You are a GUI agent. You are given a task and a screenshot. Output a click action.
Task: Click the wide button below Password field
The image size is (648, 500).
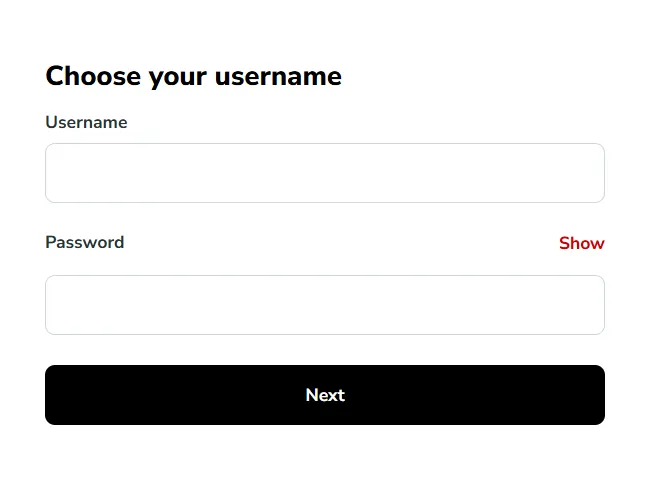pyautogui.click(x=324, y=395)
